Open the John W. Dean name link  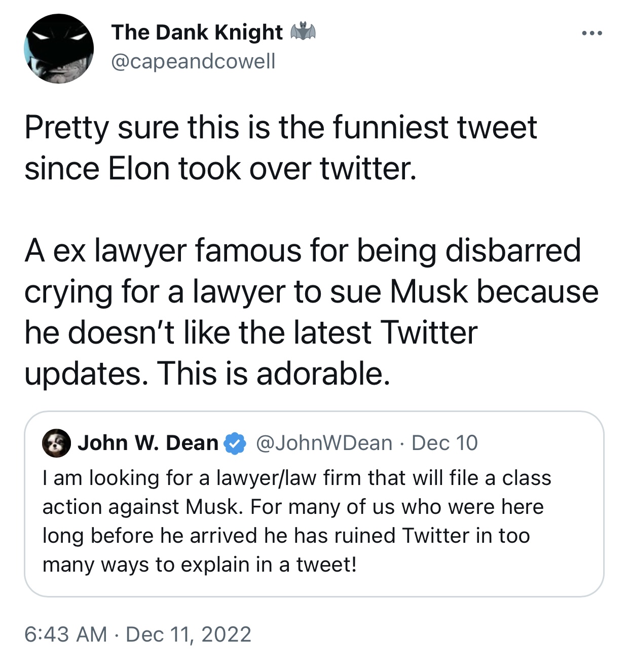pos(148,443)
